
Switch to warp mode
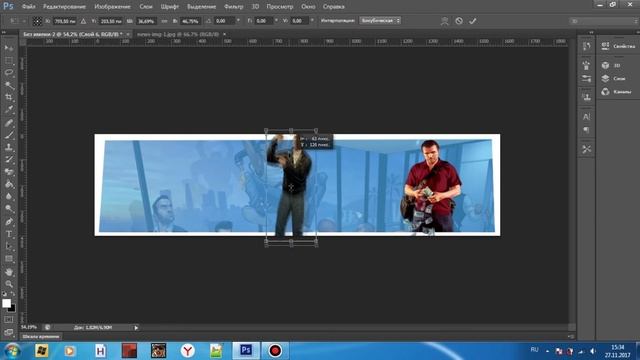pyautogui.click(x=444, y=21)
